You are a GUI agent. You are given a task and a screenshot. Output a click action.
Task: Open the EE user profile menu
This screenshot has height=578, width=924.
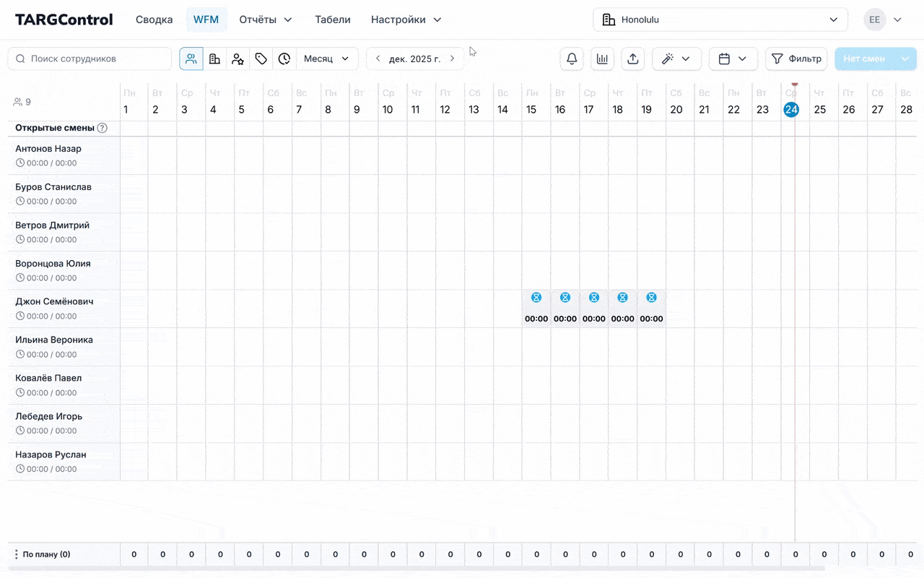(x=884, y=20)
